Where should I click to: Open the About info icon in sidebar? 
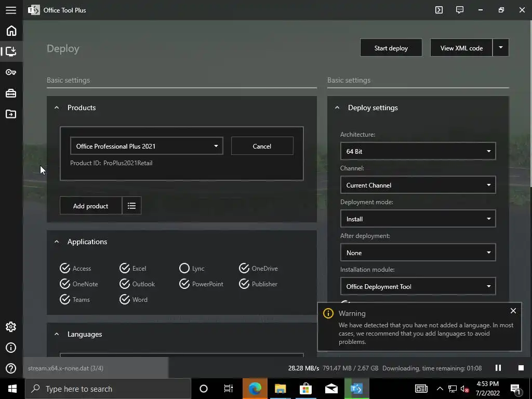[11, 348]
